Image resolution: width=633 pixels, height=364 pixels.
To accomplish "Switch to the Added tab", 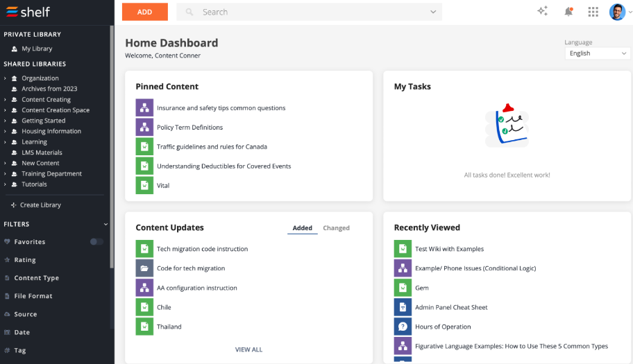I will 303,227.
